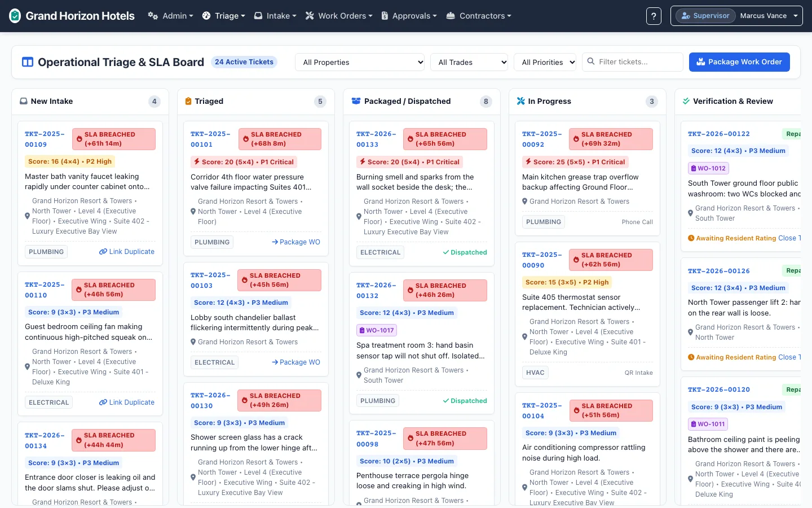Screen dimensions: 812x508
Task: Open ticket TKT-2025-00098 ID link
Action: (376, 439)
